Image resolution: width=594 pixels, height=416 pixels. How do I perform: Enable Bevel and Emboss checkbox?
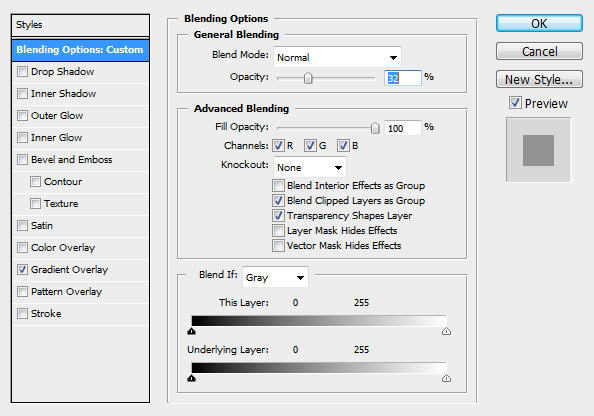pos(22,160)
